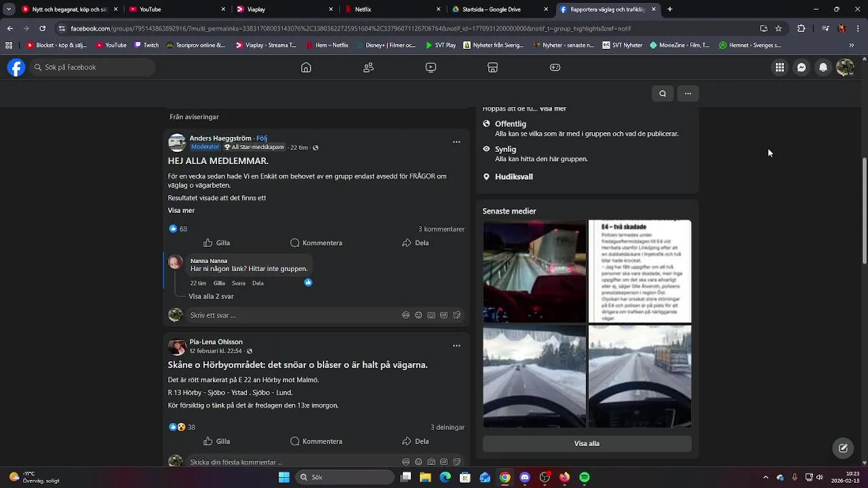868x488 pixels.
Task: Add an emoji in the 'Skicka din första kommentar' field
Action: coord(418,462)
